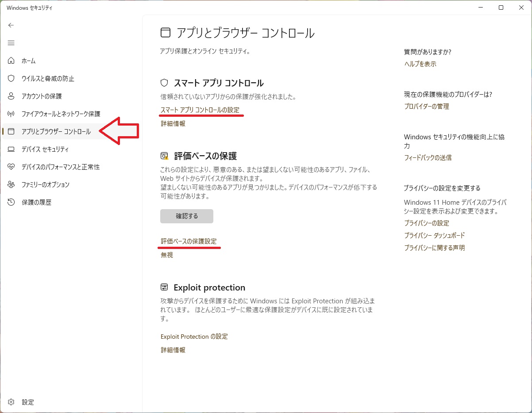Screen dimensions: 532x413
Task: Click プライバシーに関する声明 link
Action: click(434, 248)
